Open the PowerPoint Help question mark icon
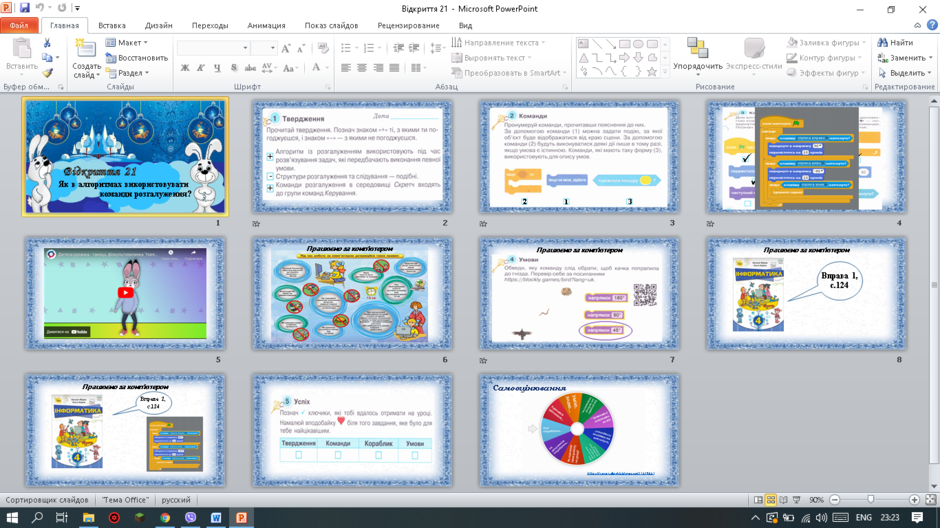Image resolution: width=940 pixels, height=528 pixels. [x=932, y=25]
